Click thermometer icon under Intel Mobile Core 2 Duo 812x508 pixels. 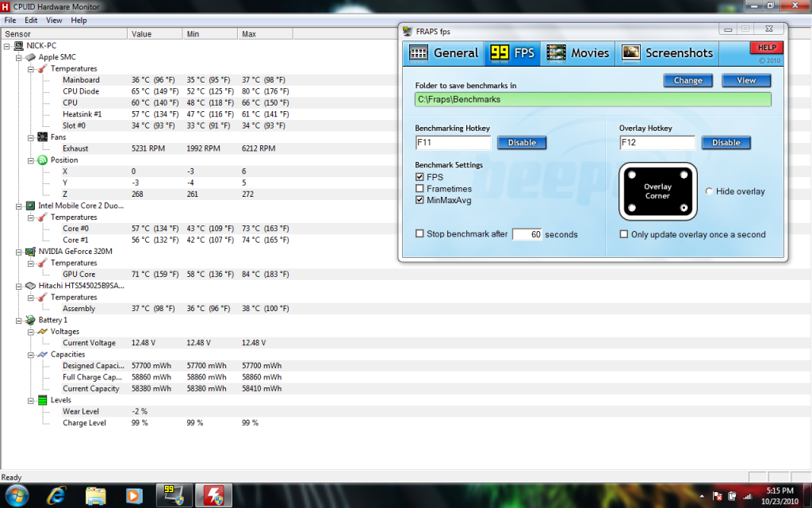pyautogui.click(x=43, y=217)
